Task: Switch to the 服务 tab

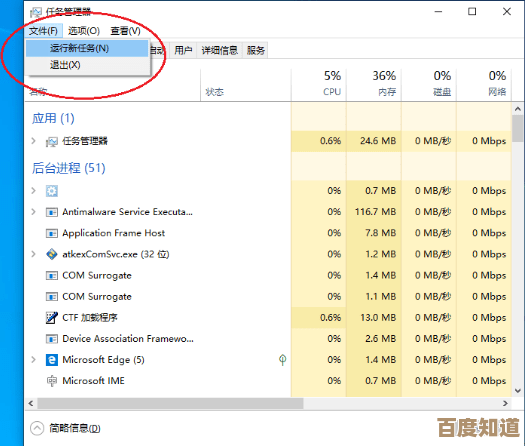Action: tap(256, 51)
